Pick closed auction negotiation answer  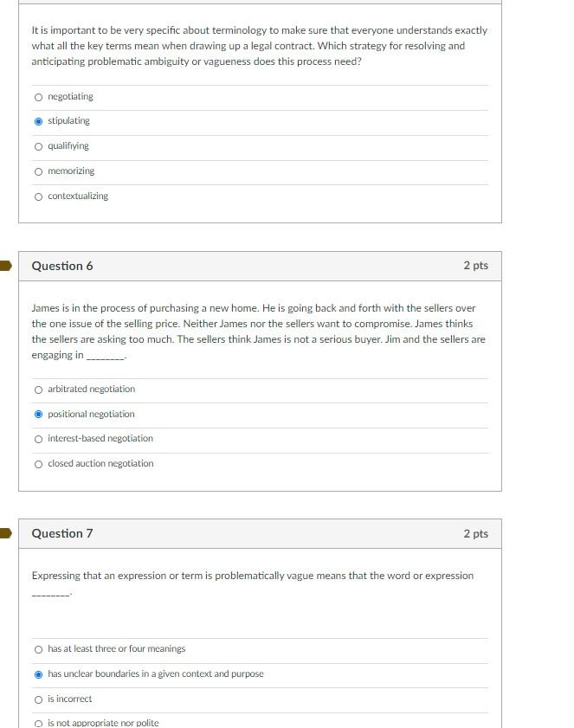click(x=38, y=463)
